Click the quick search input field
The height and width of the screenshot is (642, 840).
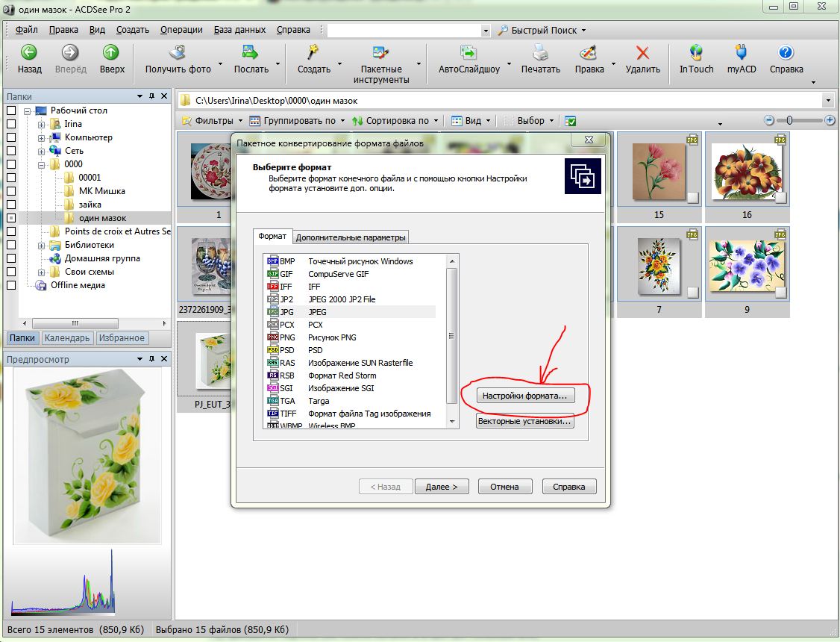404,31
